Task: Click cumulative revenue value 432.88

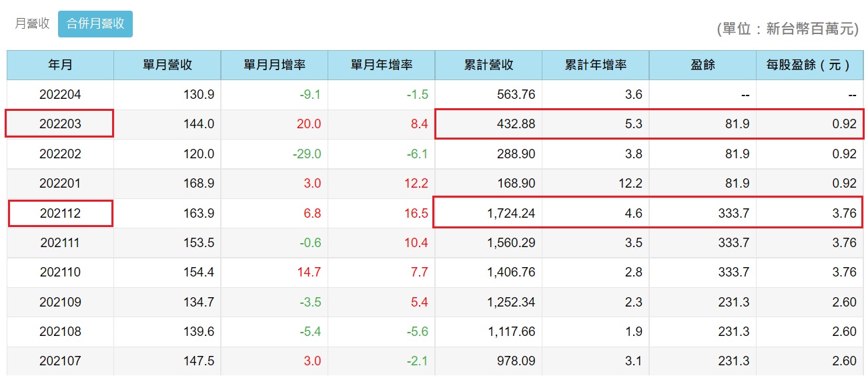Action: (x=510, y=124)
